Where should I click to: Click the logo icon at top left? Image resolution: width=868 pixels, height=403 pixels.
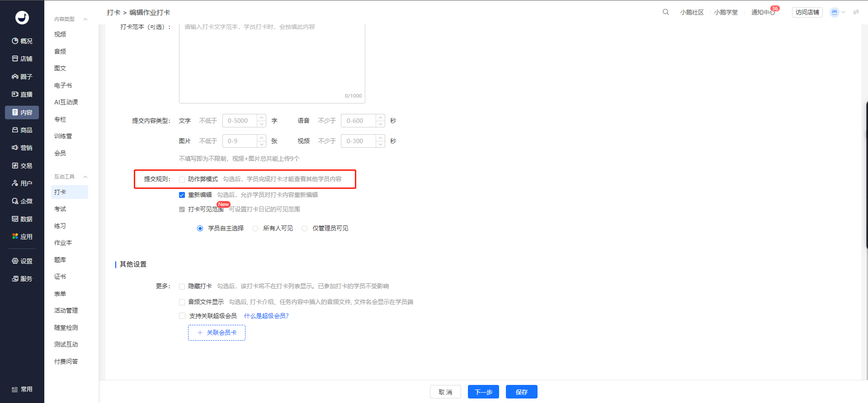tap(22, 18)
